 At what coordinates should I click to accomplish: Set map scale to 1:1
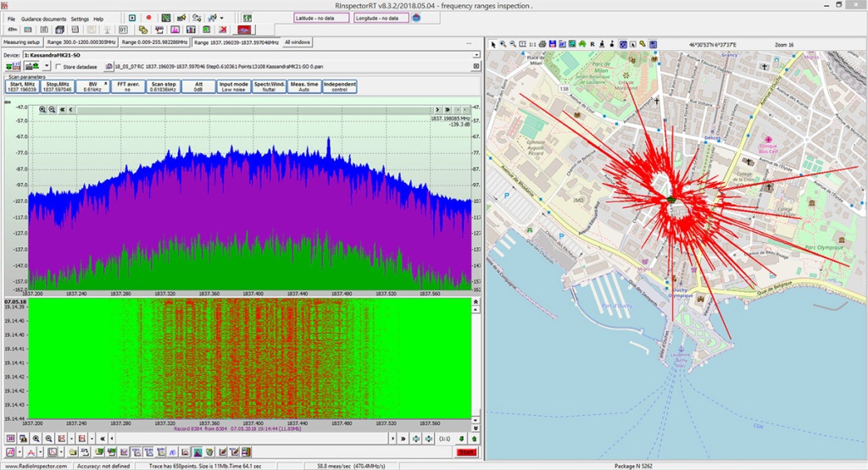click(531, 44)
